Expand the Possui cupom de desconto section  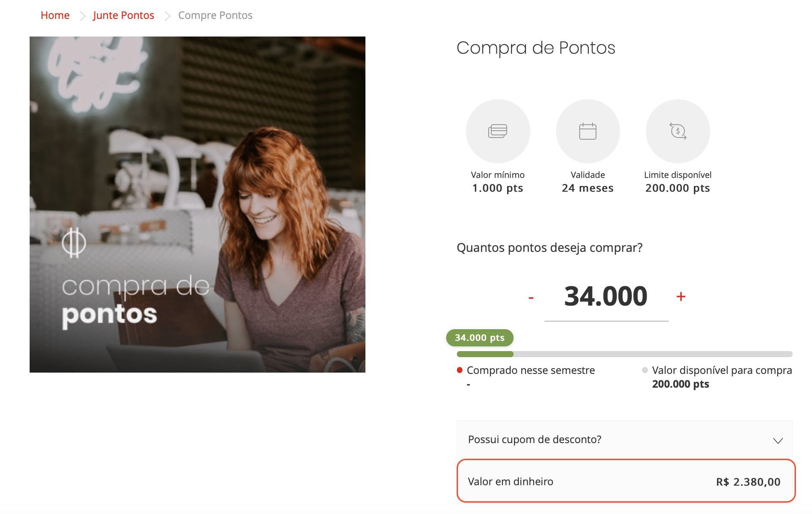coord(624,440)
